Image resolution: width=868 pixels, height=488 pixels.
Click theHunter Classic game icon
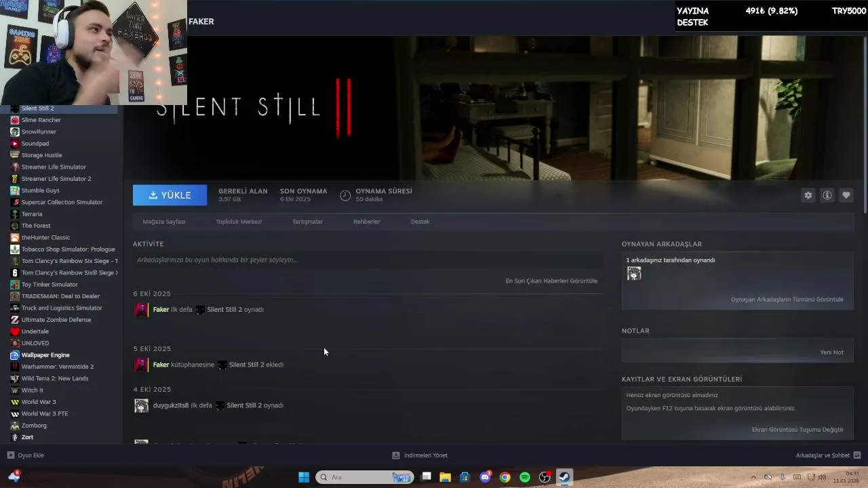pyautogui.click(x=15, y=237)
